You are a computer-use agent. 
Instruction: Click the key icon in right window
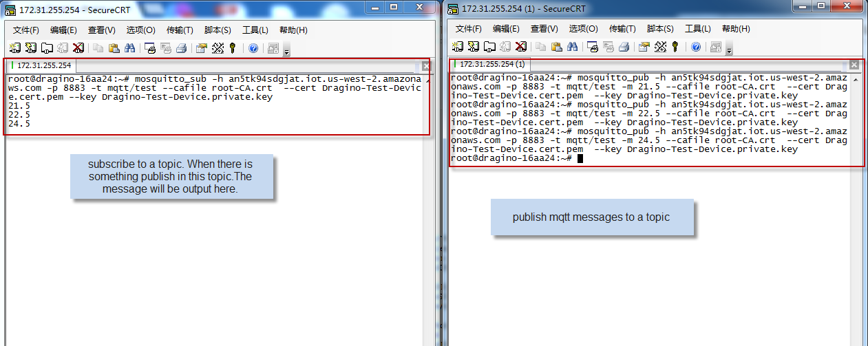pyautogui.click(x=675, y=47)
